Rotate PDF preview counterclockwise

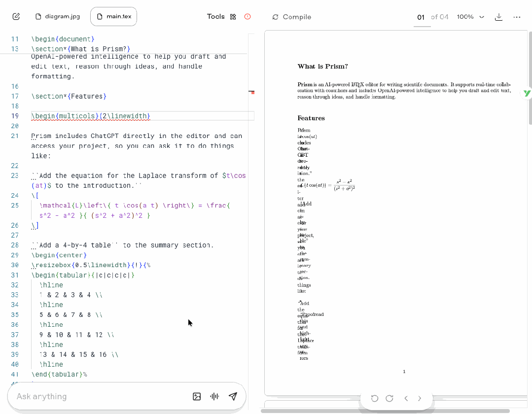pyautogui.click(x=375, y=398)
